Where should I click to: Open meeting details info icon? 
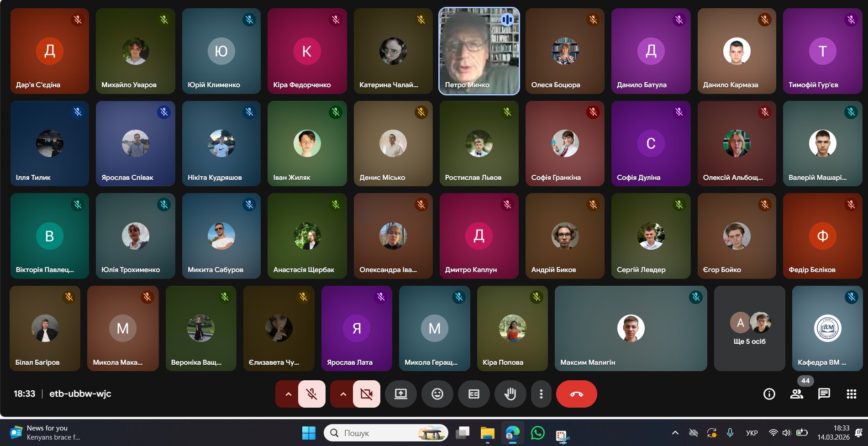(x=769, y=394)
